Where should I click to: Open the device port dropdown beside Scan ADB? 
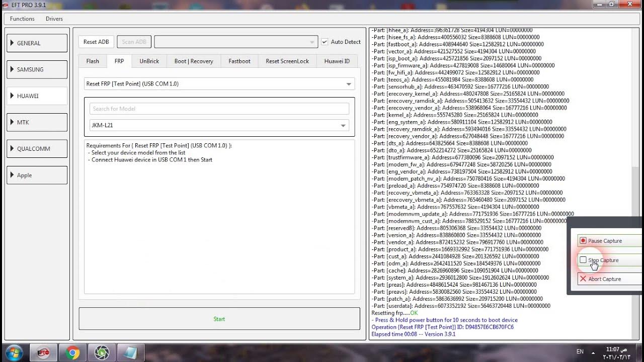236,42
